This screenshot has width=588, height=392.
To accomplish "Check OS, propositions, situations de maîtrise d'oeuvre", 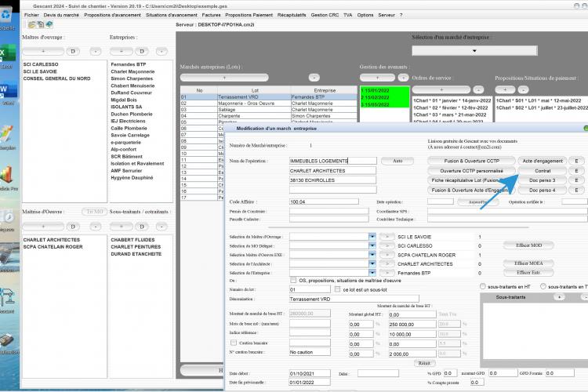I will [x=293, y=280].
